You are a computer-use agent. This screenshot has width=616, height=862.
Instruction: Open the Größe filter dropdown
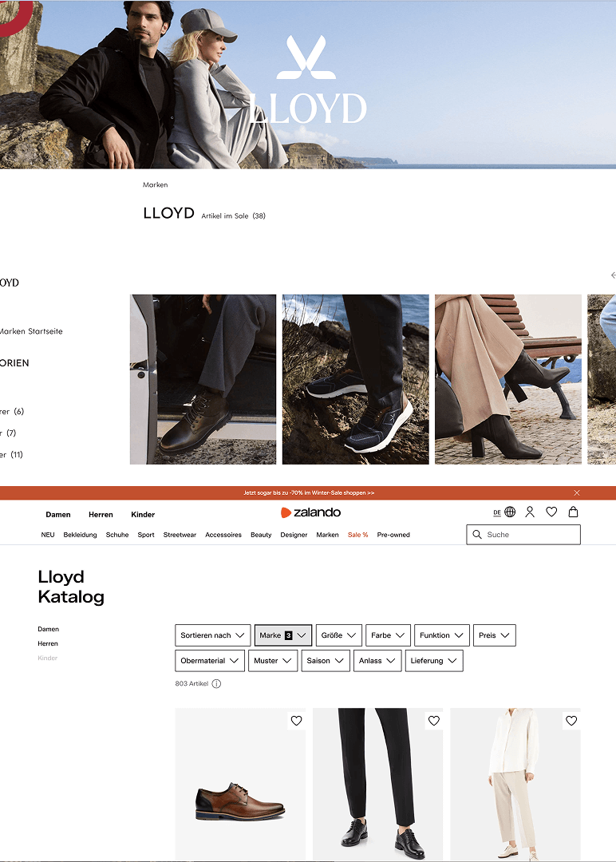tap(338, 635)
